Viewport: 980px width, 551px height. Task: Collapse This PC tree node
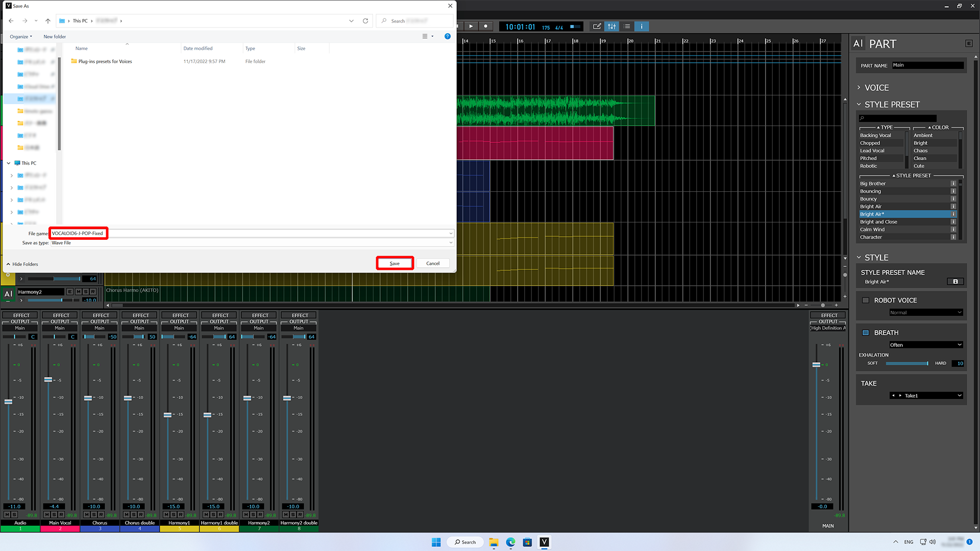point(9,163)
